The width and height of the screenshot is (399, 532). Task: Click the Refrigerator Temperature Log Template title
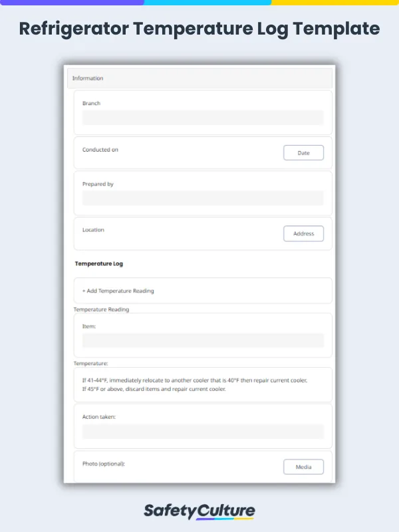199,29
